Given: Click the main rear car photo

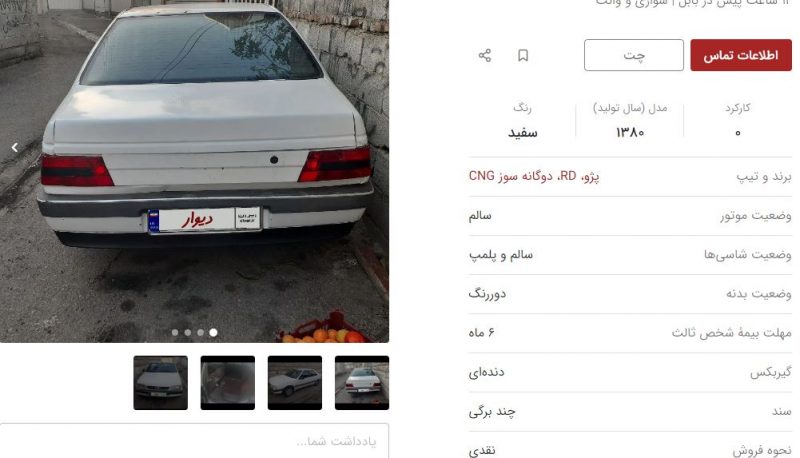Looking at the screenshot, I should [194, 171].
